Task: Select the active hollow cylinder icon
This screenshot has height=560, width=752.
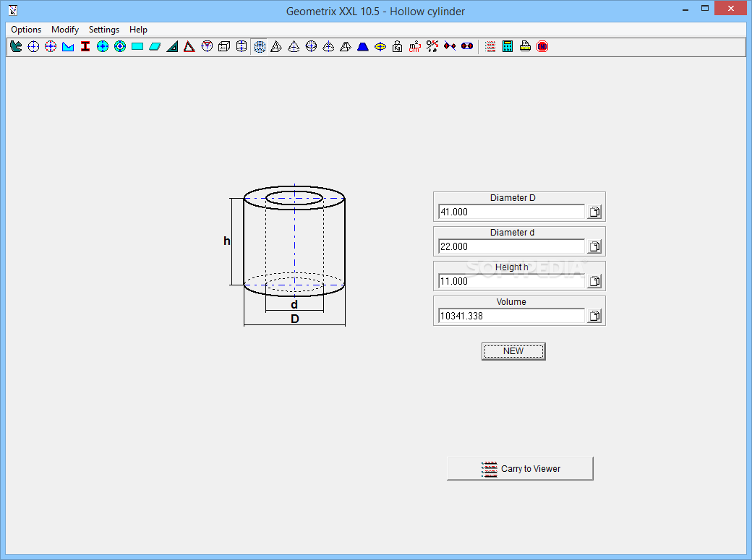Action: point(260,46)
